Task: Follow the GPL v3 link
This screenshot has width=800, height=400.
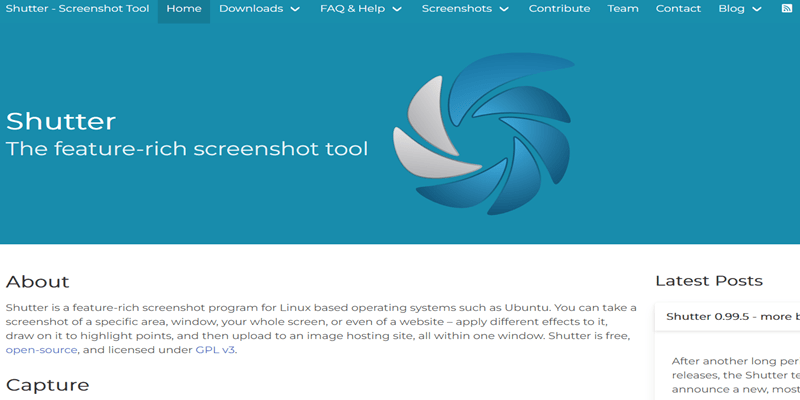Action: click(215, 350)
